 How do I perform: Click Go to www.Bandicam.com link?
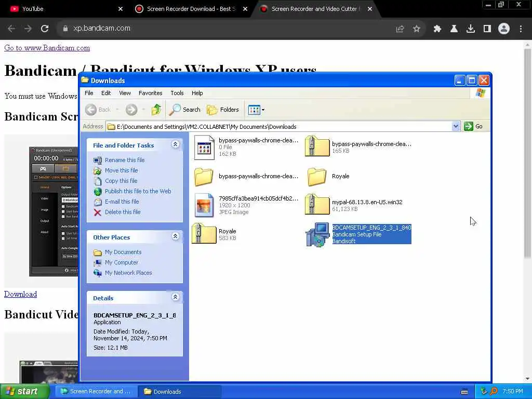pyautogui.click(x=47, y=48)
